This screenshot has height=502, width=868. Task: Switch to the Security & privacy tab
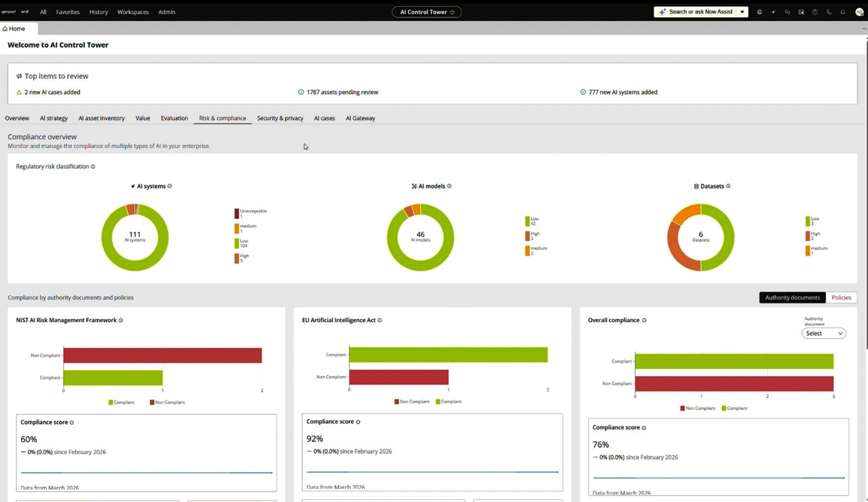pyautogui.click(x=280, y=118)
